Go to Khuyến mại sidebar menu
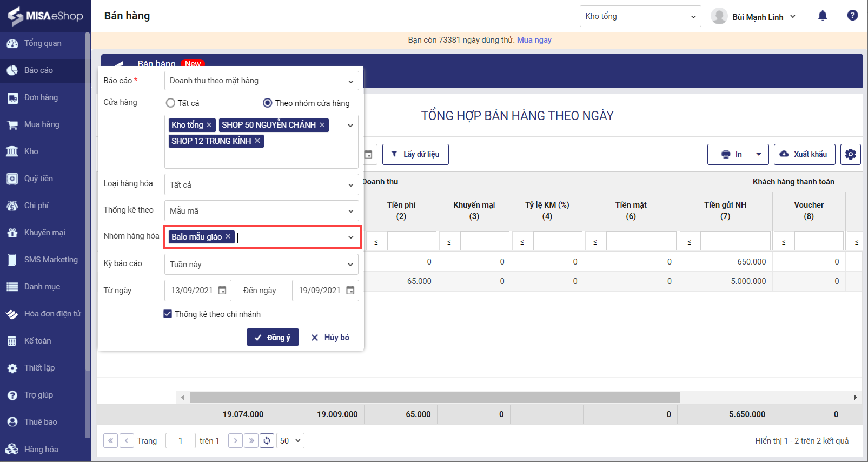This screenshot has height=462, width=868. [44, 233]
